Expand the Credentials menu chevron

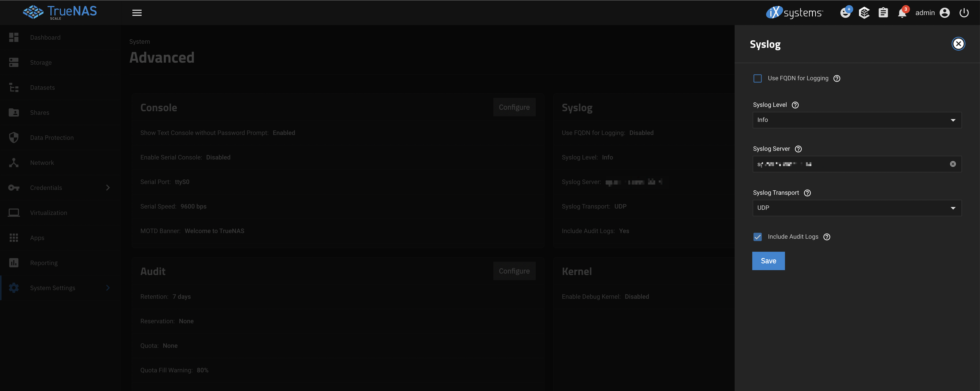[x=108, y=188]
